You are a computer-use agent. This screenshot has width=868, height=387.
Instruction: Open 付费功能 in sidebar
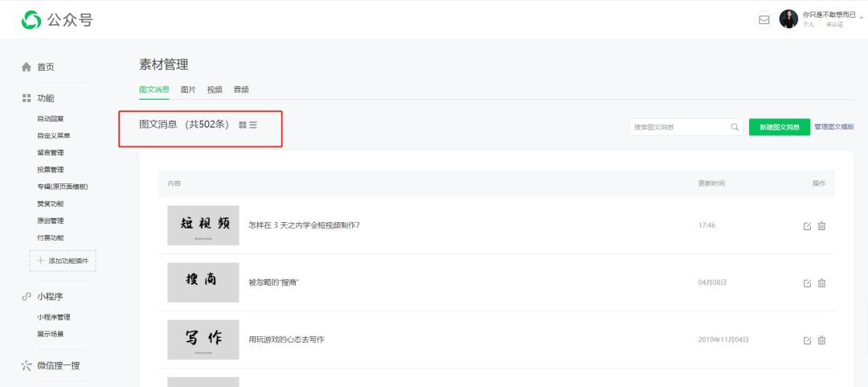[x=51, y=238]
